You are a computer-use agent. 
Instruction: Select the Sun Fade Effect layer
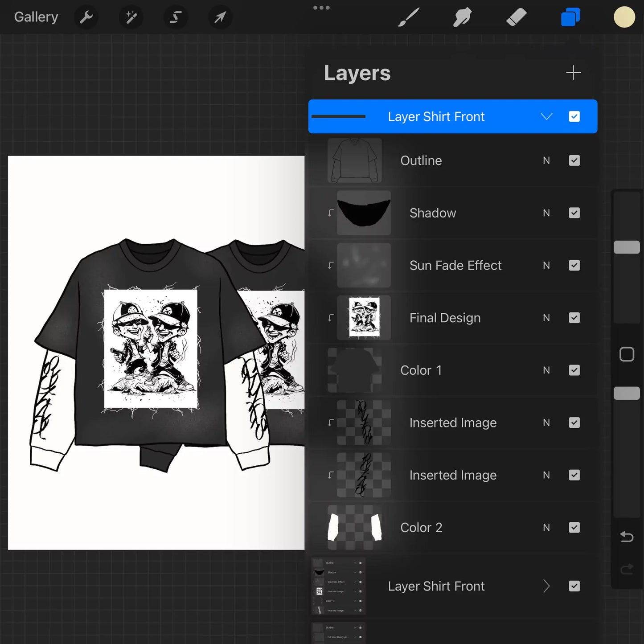tap(455, 265)
